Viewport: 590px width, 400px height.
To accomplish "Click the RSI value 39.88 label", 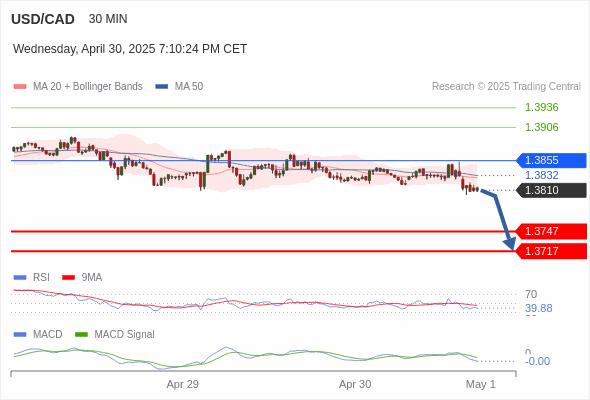I will (538, 308).
